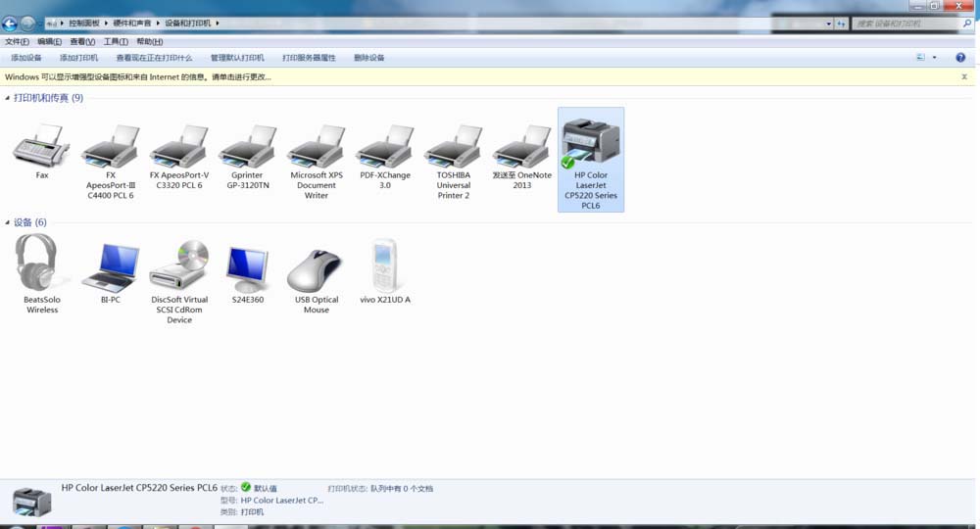Click the back navigation arrow

click(10, 24)
